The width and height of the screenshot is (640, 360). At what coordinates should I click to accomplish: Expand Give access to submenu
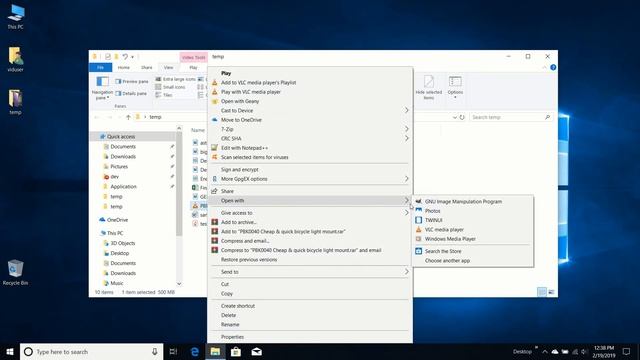(310, 213)
